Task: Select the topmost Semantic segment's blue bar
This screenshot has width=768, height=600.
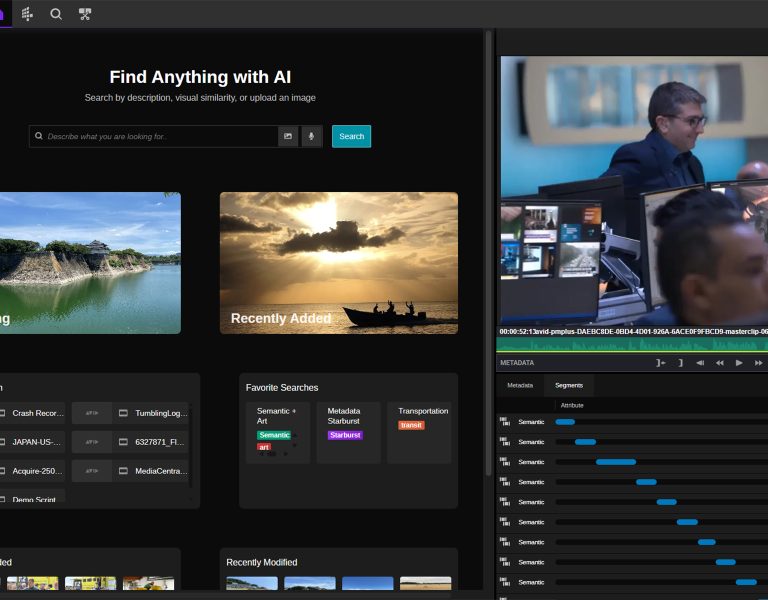Action: [565, 422]
